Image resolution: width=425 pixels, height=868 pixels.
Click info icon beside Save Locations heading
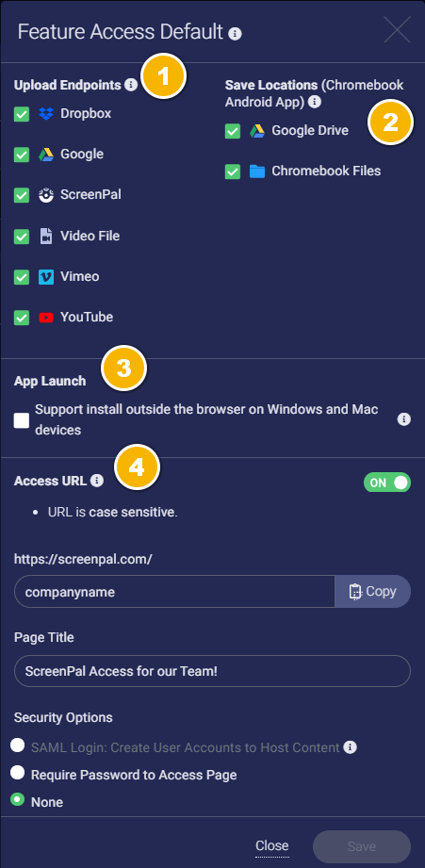pyautogui.click(x=315, y=102)
